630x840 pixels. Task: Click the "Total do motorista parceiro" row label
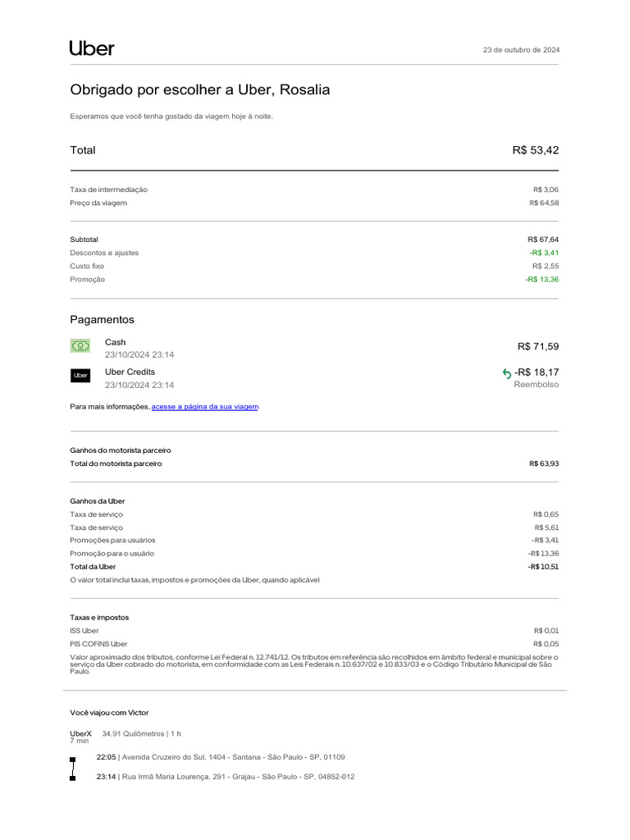pyautogui.click(x=116, y=463)
